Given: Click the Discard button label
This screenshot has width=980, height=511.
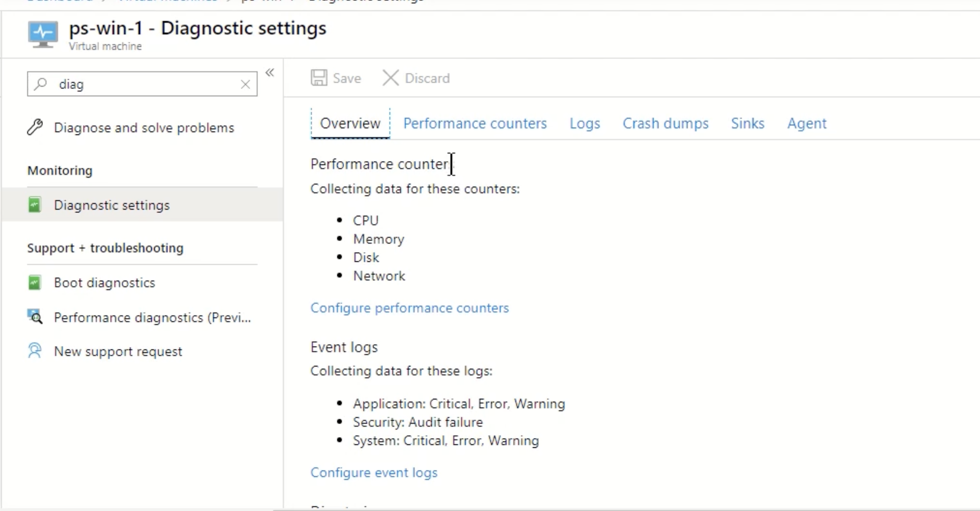Looking at the screenshot, I should 427,78.
